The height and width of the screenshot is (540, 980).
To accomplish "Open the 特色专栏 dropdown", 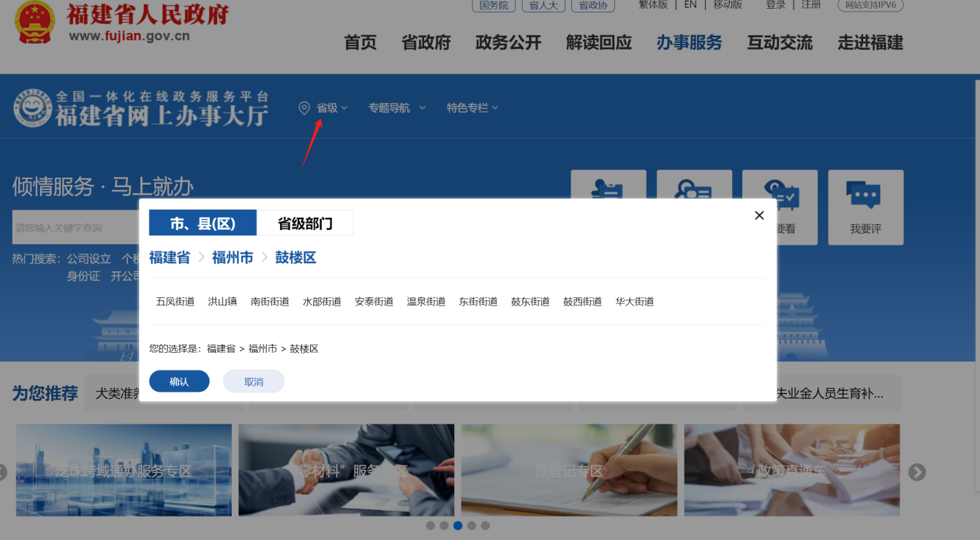I will coord(472,108).
